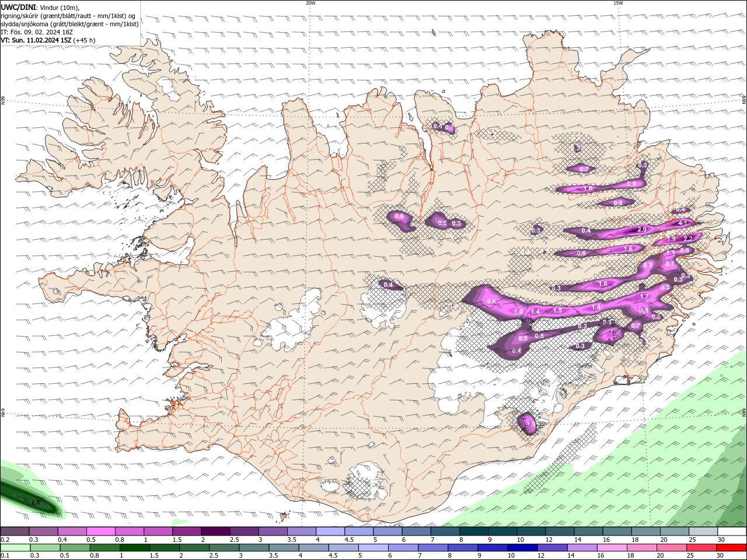Pick the white 30 snow legend swatch
Image resolution: width=747 pixels, height=560 pixels.
point(731,531)
